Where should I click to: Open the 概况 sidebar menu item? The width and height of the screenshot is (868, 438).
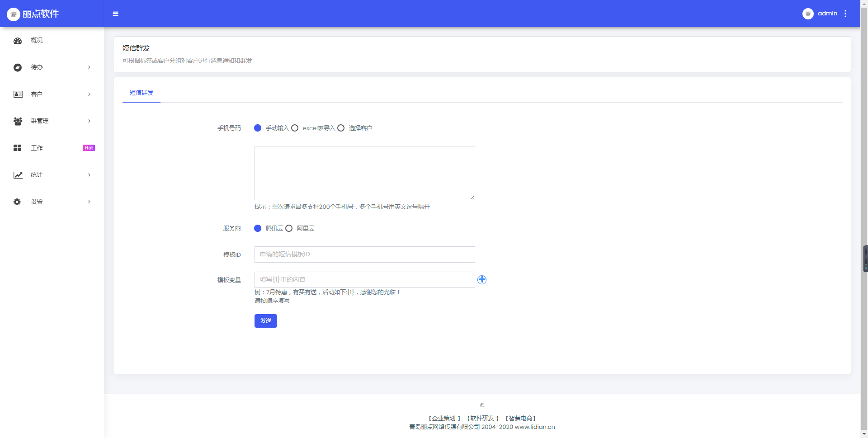point(52,41)
